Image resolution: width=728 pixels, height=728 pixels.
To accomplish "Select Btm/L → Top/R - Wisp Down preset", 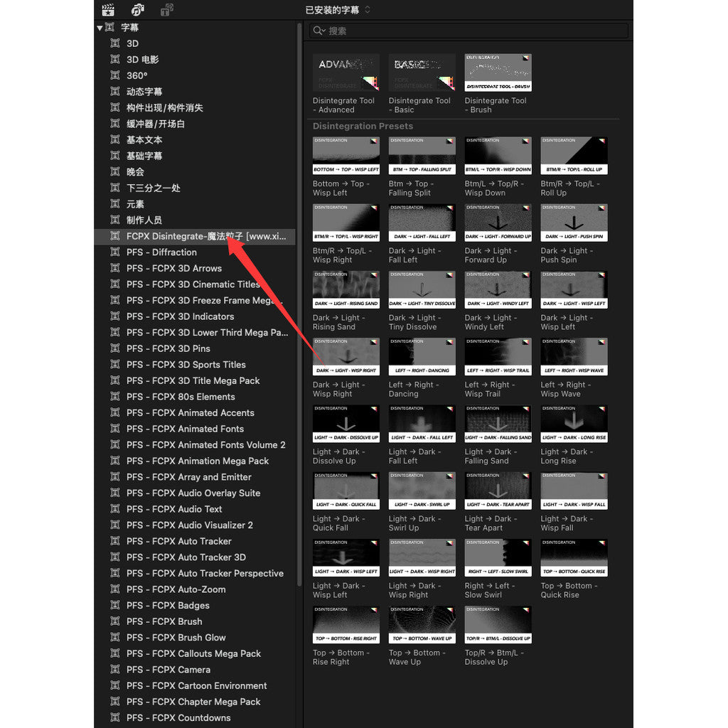I will (498, 156).
